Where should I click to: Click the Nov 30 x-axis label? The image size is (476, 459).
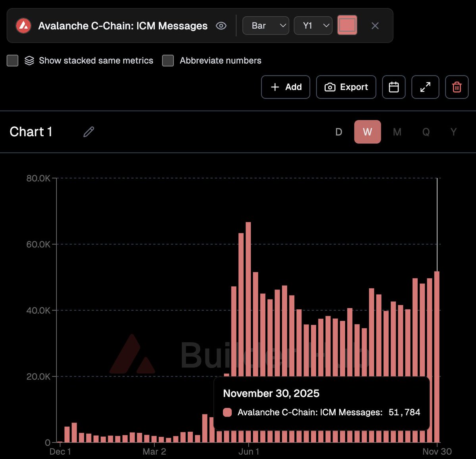(x=437, y=451)
